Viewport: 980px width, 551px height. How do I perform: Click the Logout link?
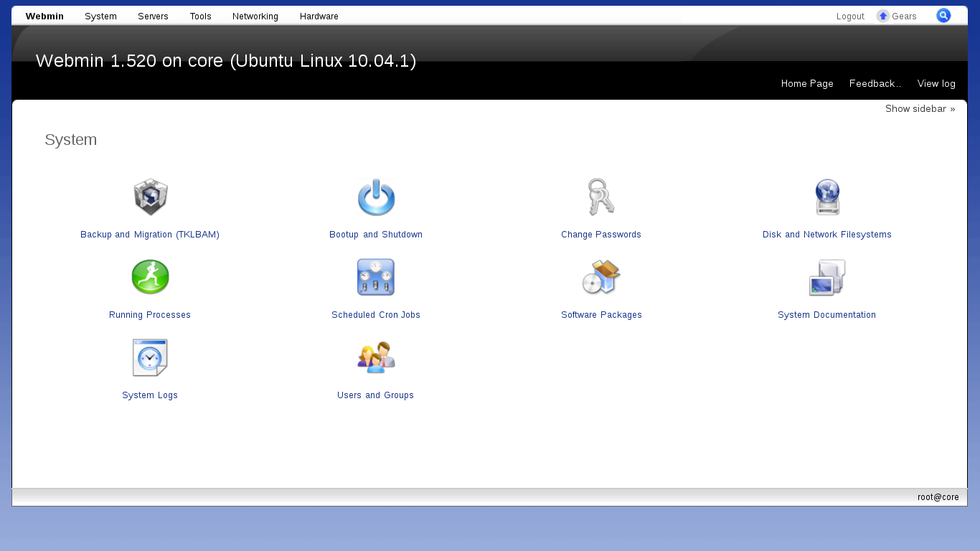(x=850, y=17)
